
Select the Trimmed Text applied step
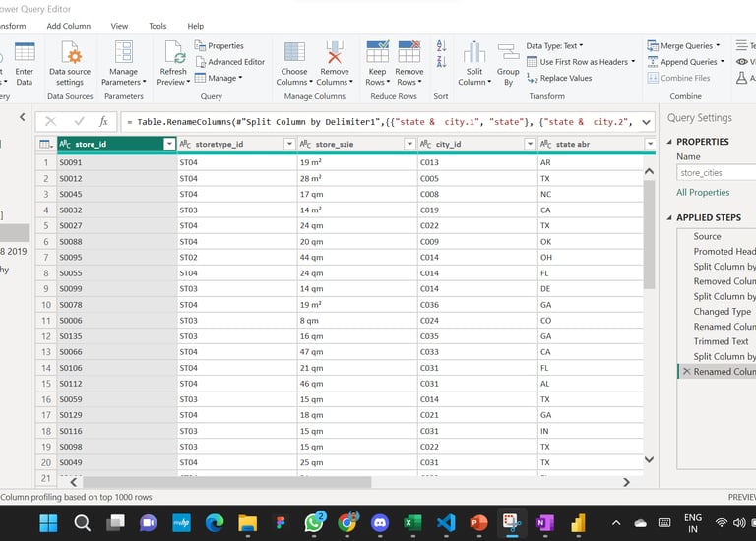coord(721,341)
